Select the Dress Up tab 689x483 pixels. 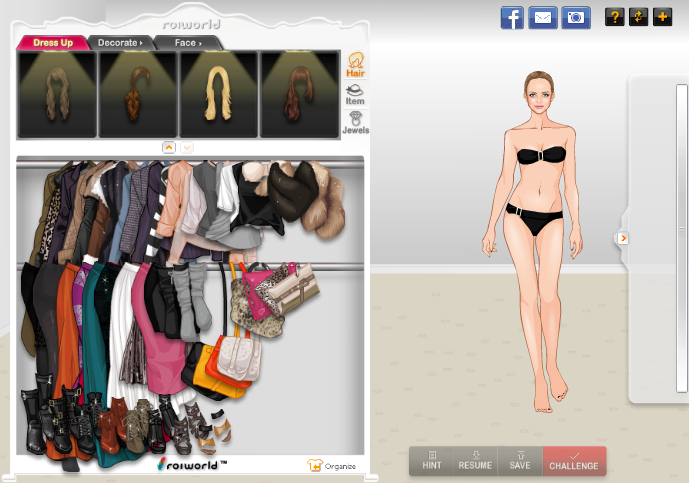pos(52,43)
